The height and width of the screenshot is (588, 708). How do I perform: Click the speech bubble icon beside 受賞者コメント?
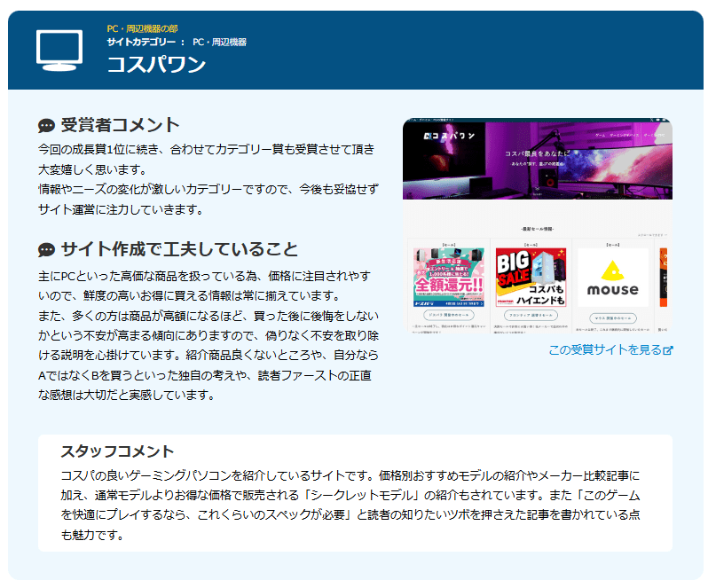tap(47, 126)
